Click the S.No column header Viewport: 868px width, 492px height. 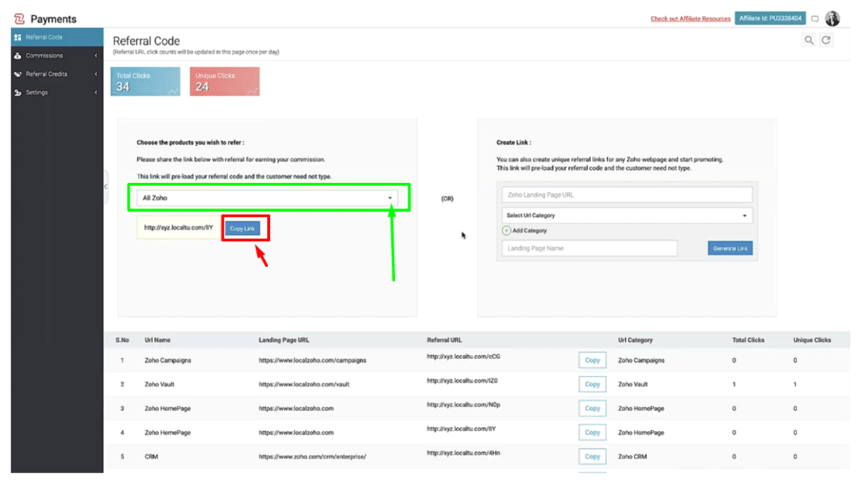[123, 341]
